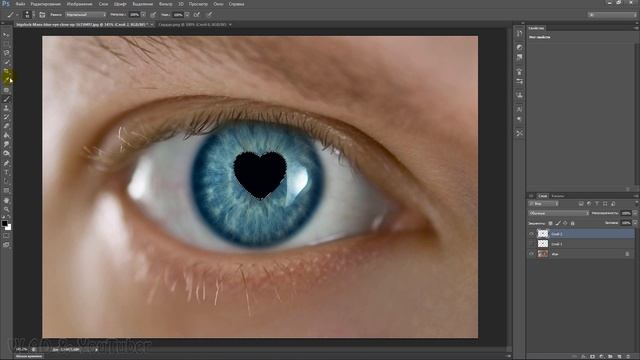Open the brush Режим mode dropdown

point(85,15)
